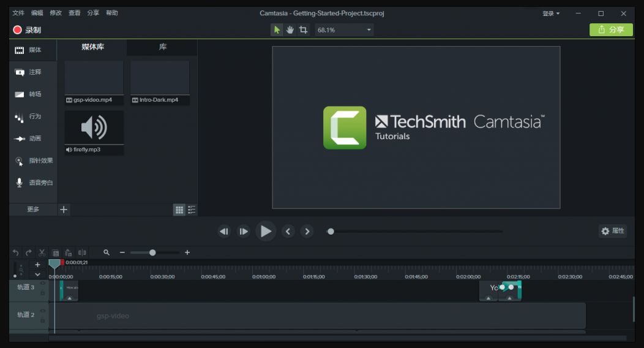Click the split clip icon
This screenshot has width=644, height=348.
click(82, 252)
